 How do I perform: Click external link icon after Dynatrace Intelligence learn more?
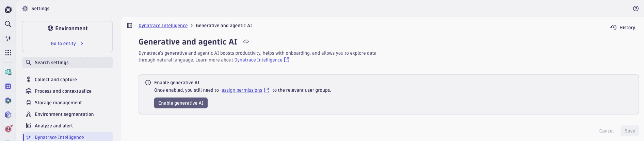click(x=287, y=60)
